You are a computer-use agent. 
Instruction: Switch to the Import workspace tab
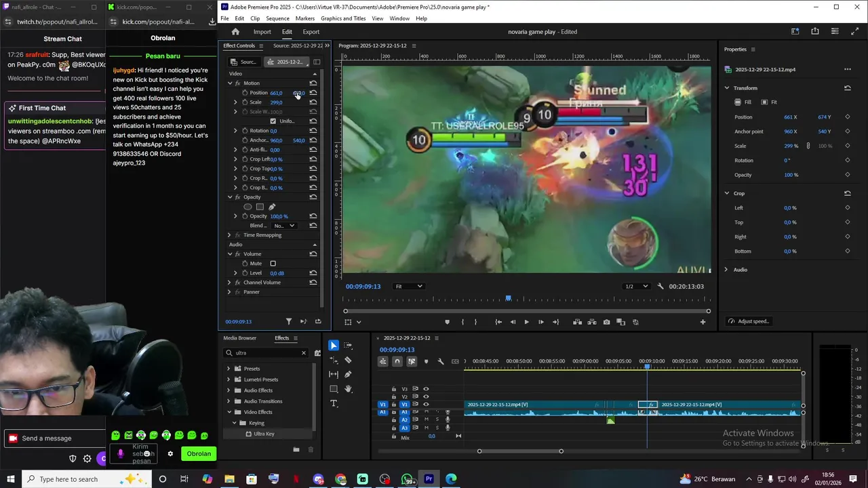pyautogui.click(x=262, y=32)
